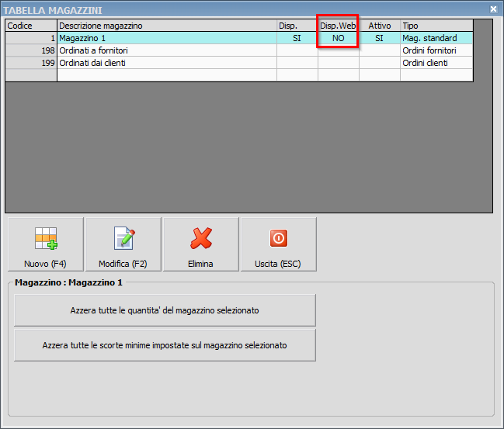Click the Modifica (F2) label text
504x429 pixels.
[x=123, y=264]
